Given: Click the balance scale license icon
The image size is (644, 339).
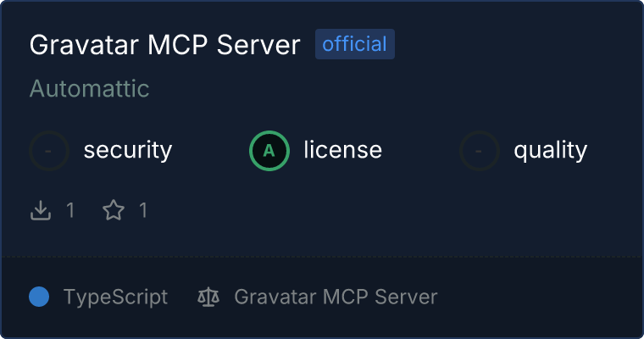Looking at the screenshot, I should pos(208,297).
